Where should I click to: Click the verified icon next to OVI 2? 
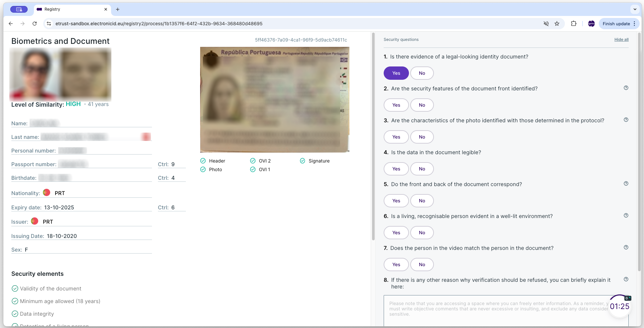click(253, 161)
